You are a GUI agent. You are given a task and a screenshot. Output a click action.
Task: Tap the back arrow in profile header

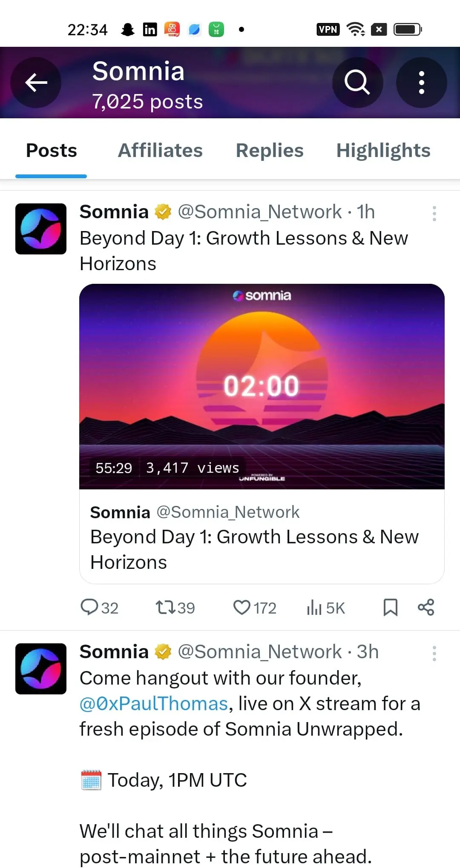coord(36,83)
